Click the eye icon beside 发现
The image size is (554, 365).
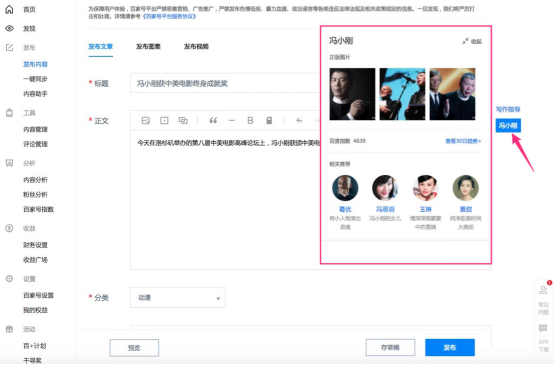pyautogui.click(x=10, y=29)
